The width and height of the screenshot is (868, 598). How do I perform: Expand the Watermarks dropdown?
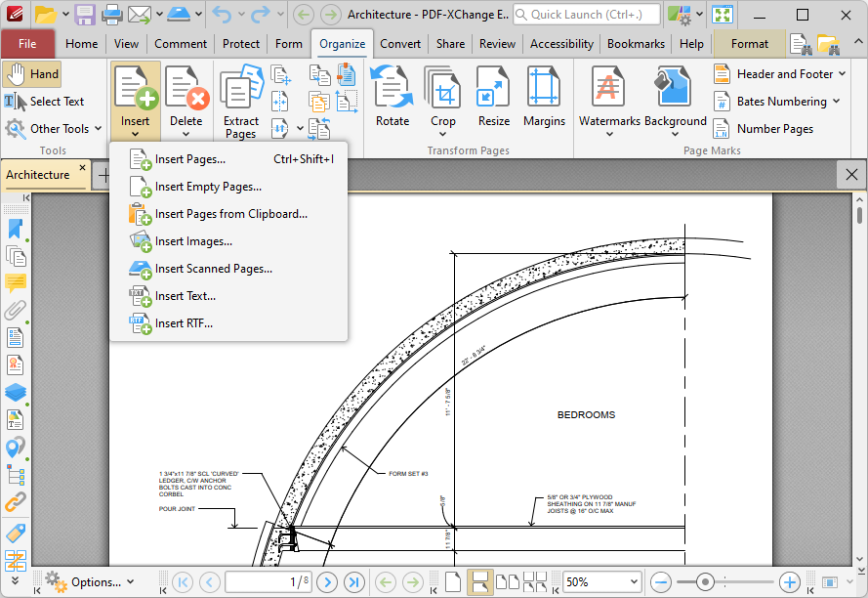coord(609,134)
